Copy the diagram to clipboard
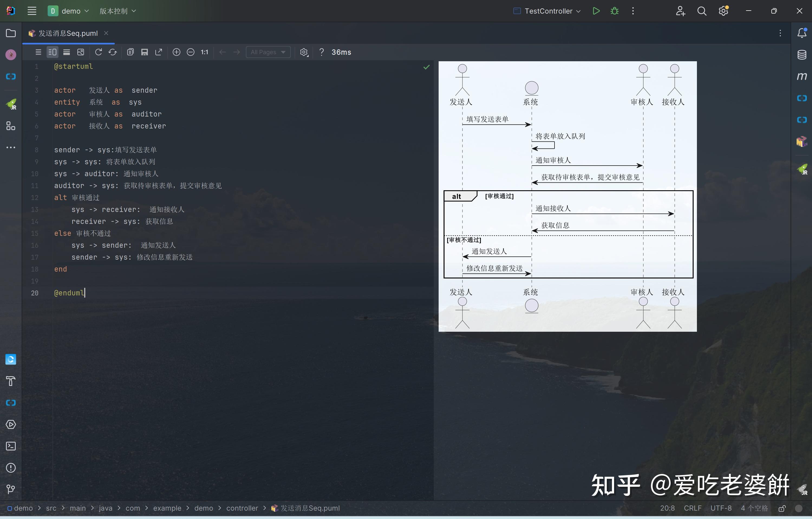The width and height of the screenshot is (812, 519). 131,52
